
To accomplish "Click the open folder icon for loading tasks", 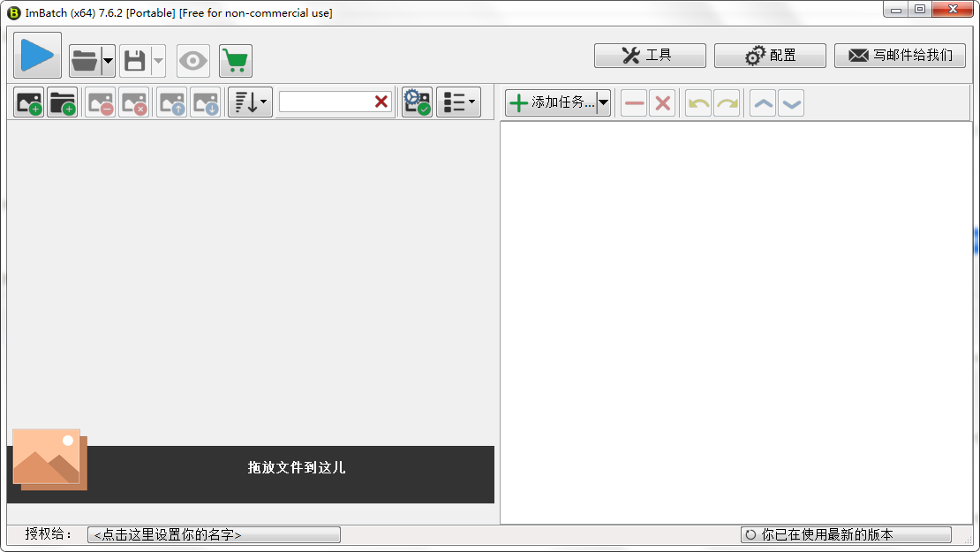I will tap(85, 61).
